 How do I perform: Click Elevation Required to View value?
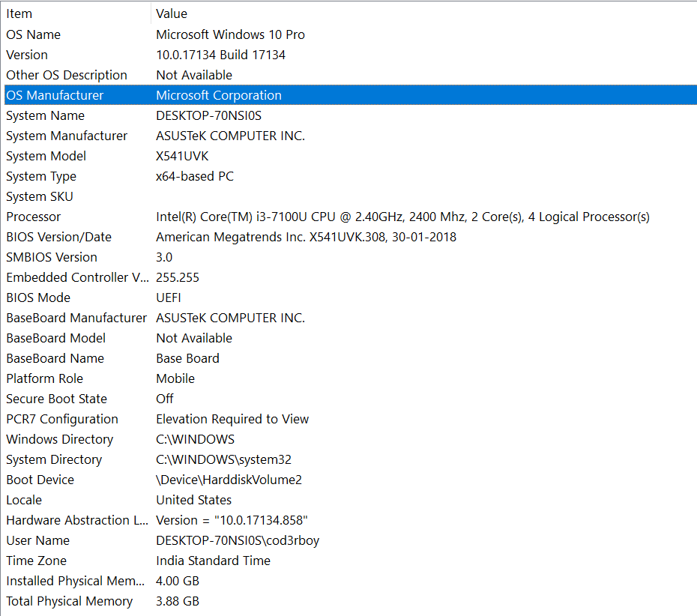(232, 419)
